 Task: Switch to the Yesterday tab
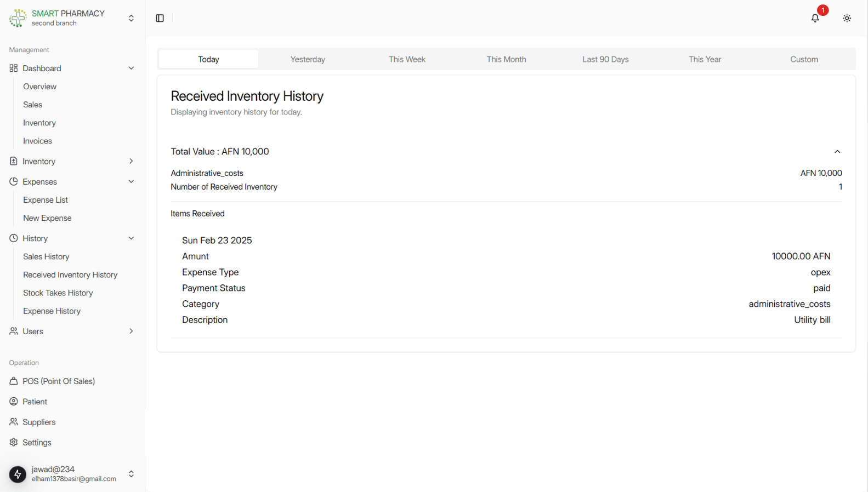[x=308, y=59]
